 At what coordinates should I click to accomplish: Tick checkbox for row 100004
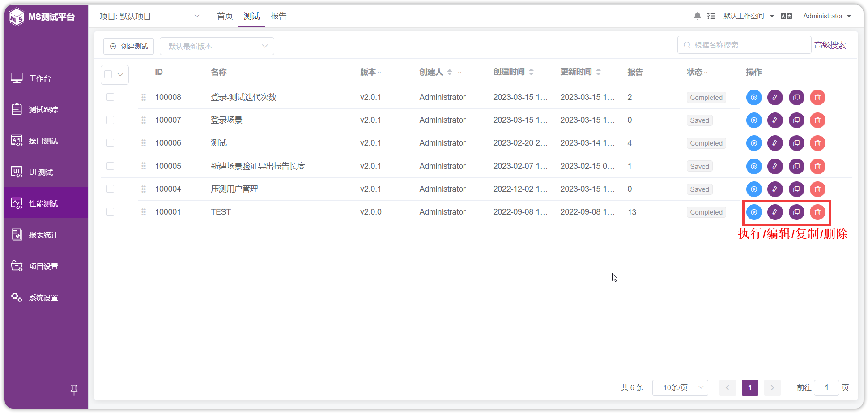[110, 189]
